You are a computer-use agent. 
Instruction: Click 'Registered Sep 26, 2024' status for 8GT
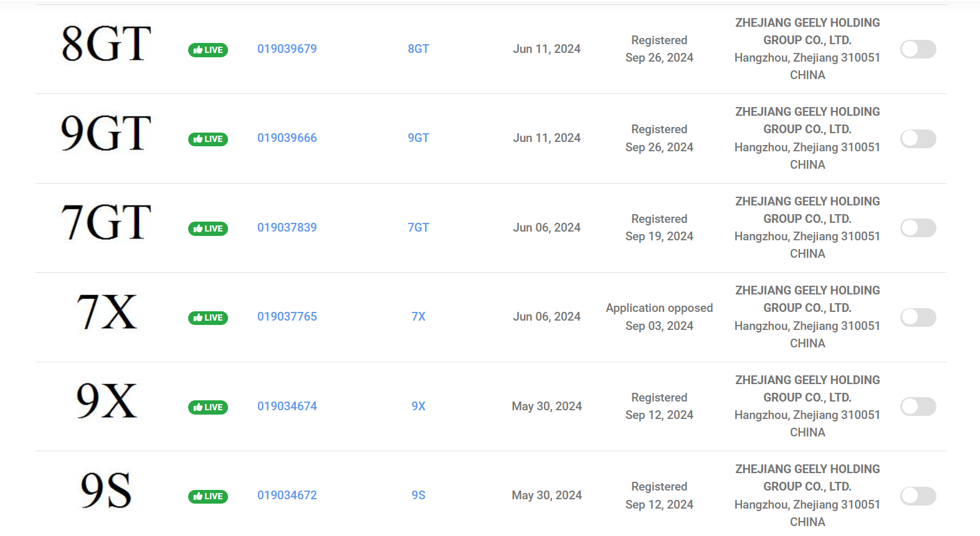(659, 49)
